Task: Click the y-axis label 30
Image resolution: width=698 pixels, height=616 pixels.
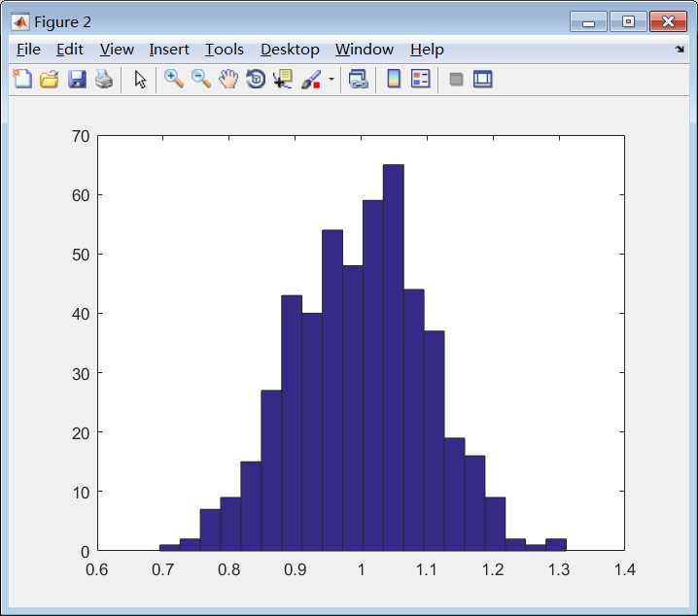Action: coord(81,374)
